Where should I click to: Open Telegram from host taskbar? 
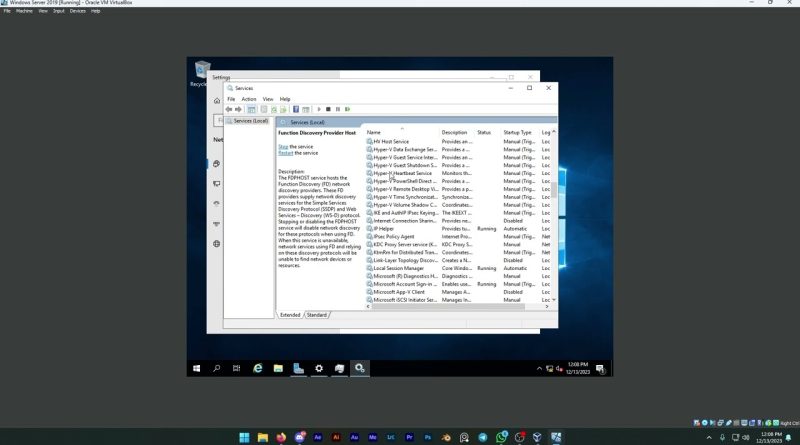pyautogui.click(x=483, y=437)
